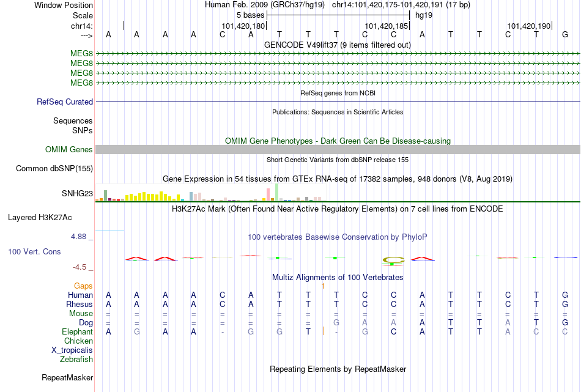Open the 'Repeating Elements by RepeatMasker' track title
Screen dimensions: 581x392
(338, 369)
